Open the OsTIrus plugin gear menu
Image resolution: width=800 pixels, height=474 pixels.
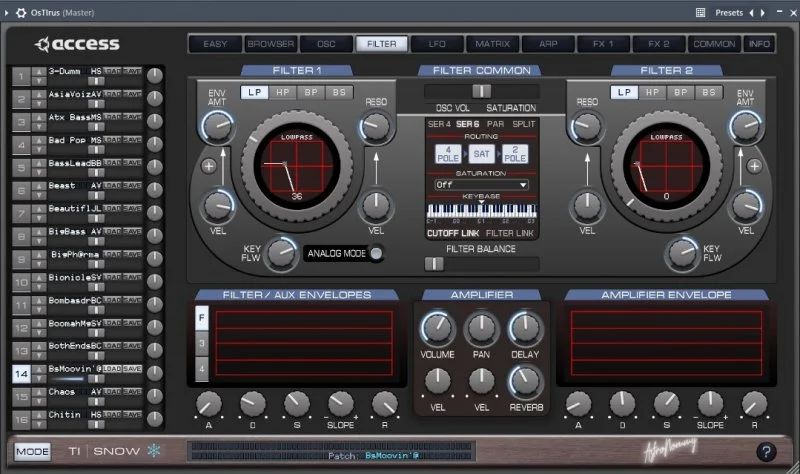pyautogui.click(x=21, y=13)
